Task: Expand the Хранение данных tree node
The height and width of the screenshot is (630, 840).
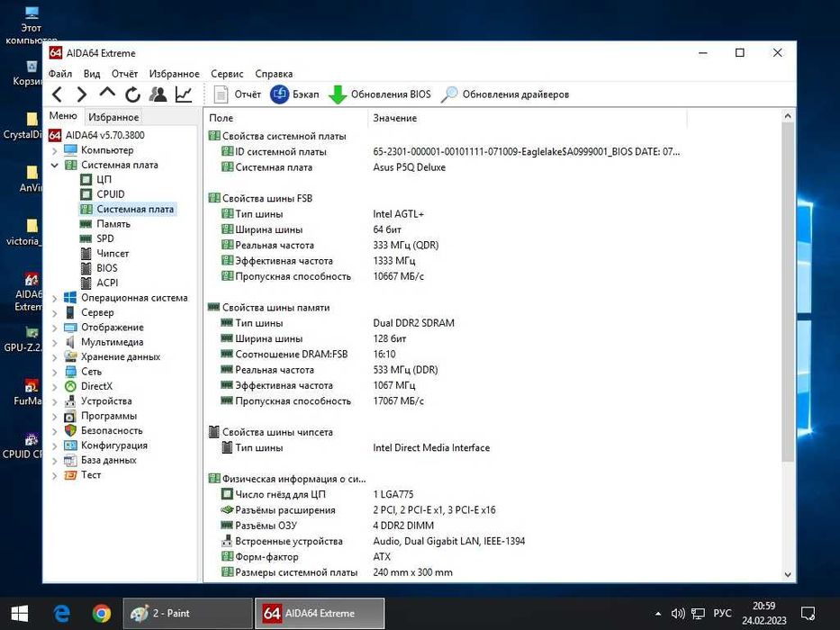Action: [x=54, y=357]
